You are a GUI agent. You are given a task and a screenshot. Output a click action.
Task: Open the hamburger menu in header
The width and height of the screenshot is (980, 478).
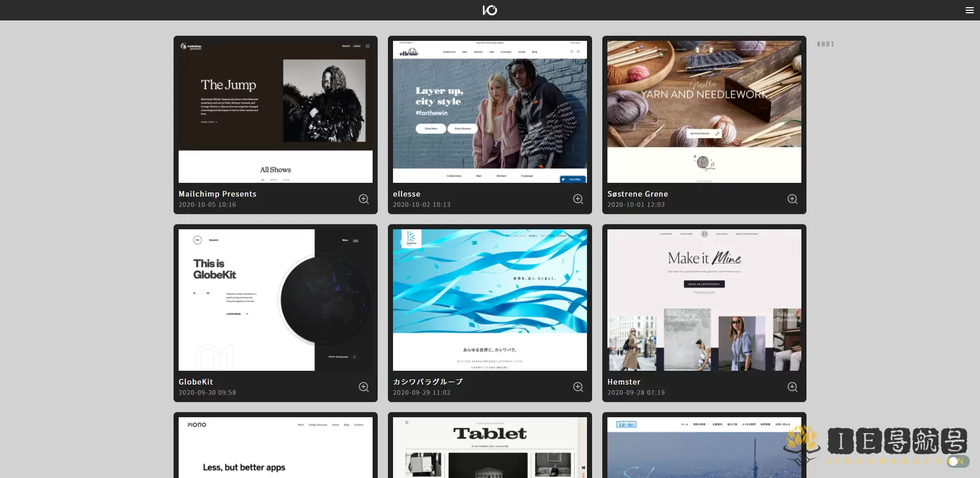969,10
